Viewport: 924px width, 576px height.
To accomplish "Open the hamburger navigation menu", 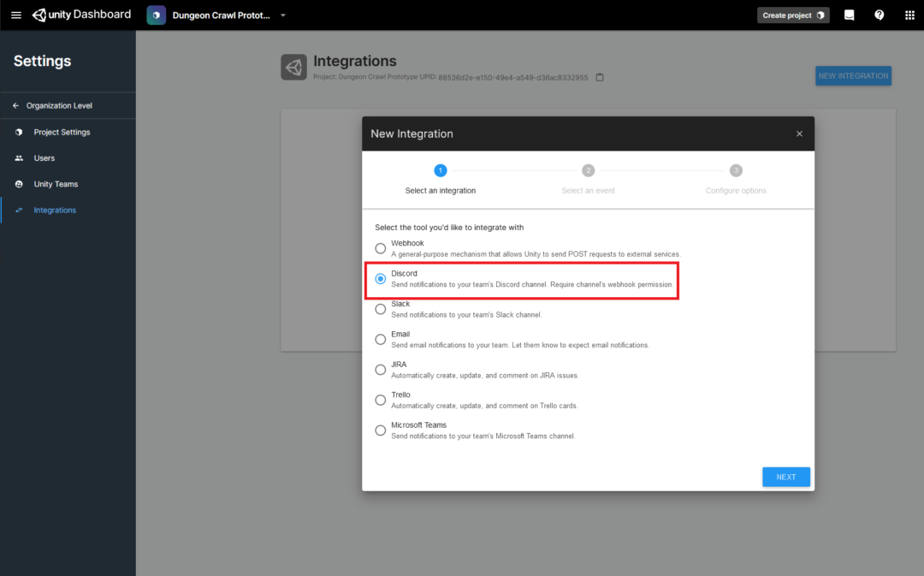I will coord(15,15).
